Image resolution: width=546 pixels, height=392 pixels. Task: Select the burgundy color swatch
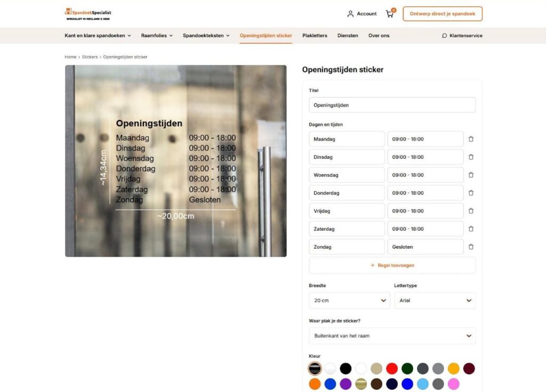469,369
